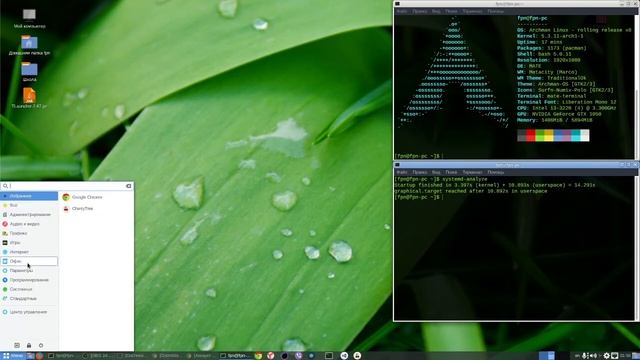Open Поиск menu in neofetch terminal
640x360 pixels.
coord(451,11)
